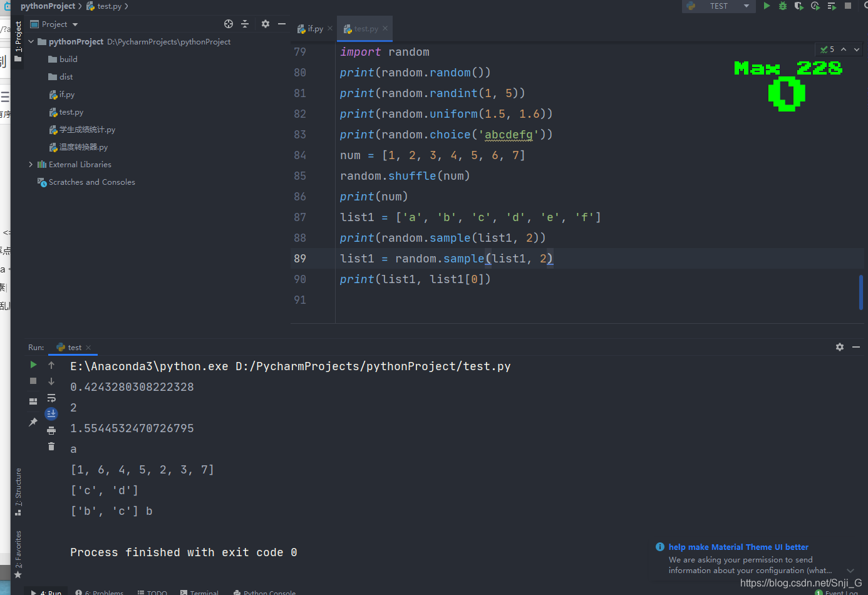Open 学生成绩统计.py in the project tree
Image resolution: width=868 pixels, height=595 pixels.
(x=82, y=130)
